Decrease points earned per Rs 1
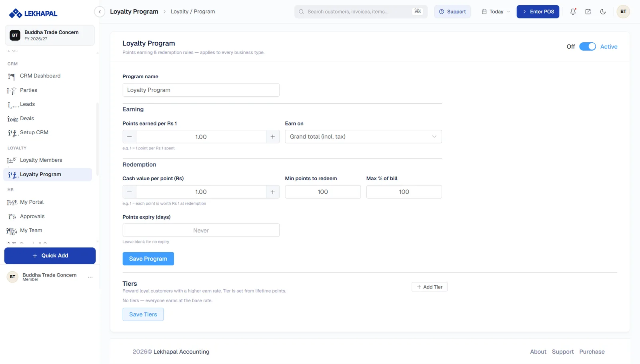The image size is (640, 364). (129, 137)
